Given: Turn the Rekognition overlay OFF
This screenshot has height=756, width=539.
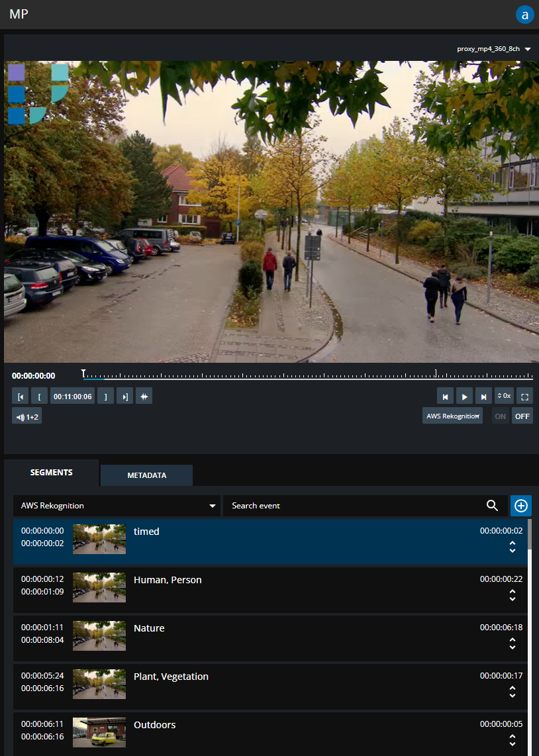Looking at the screenshot, I should tap(522, 416).
